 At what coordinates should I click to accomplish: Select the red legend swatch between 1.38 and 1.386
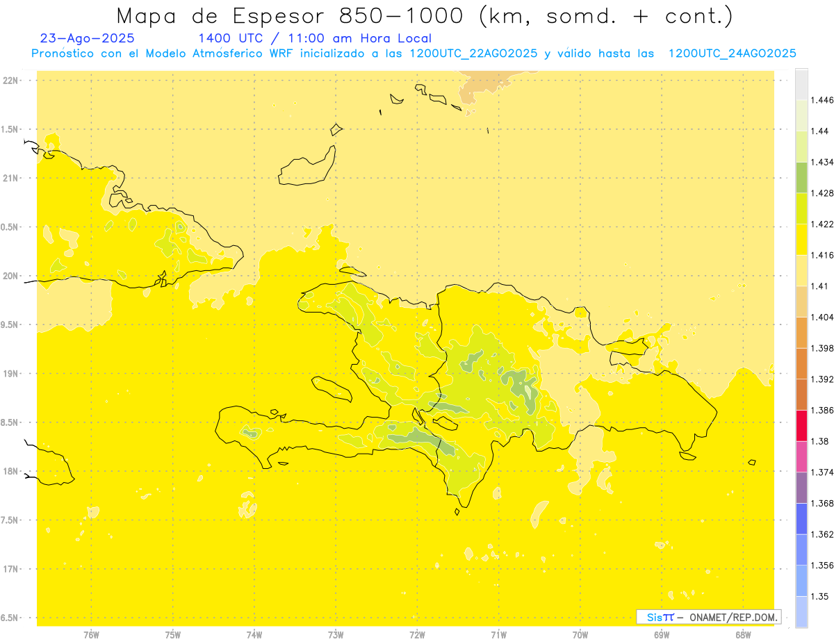click(801, 426)
